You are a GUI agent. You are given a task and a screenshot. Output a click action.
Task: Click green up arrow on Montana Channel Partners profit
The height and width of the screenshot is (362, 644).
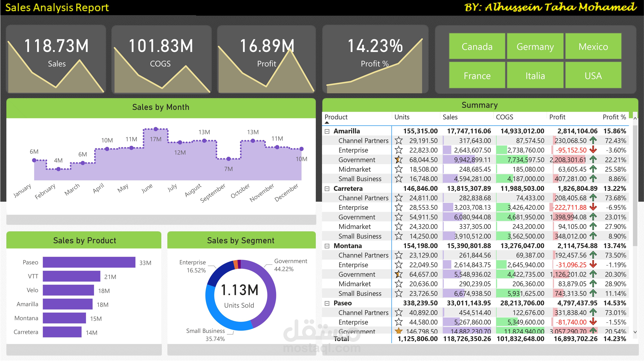(x=593, y=255)
